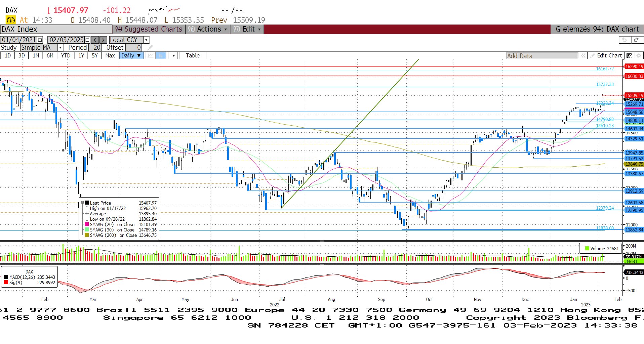The width and height of the screenshot is (644, 344).
Task: Open the Simple MA study dropdown
Action: click(60, 48)
